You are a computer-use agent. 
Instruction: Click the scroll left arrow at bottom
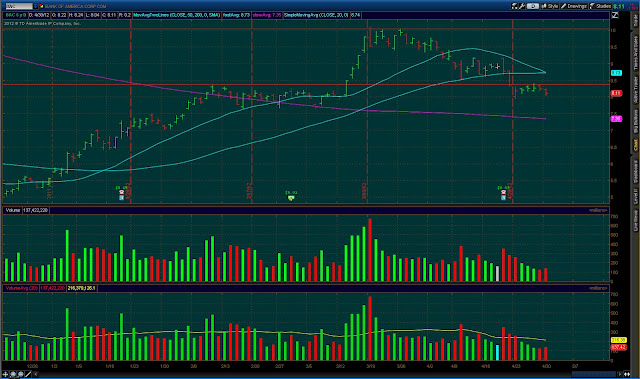[x=36, y=374]
